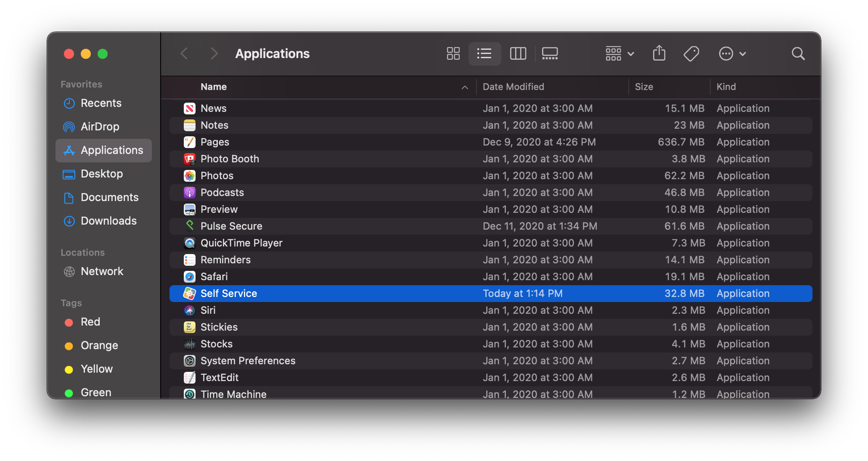Screen dimensions: 868x461
Task: Open AirDrop in the sidebar
Action: coord(103,127)
